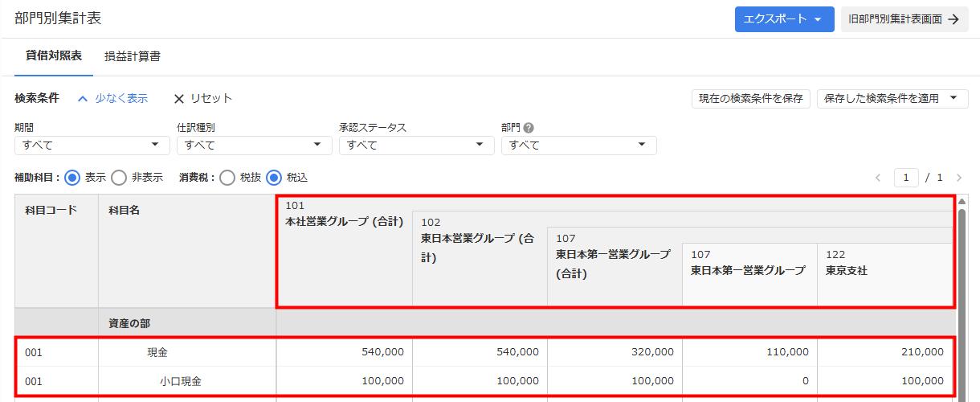Select 補助科目 表示 radio button
The width and height of the screenshot is (980, 402).
tap(72, 178)
